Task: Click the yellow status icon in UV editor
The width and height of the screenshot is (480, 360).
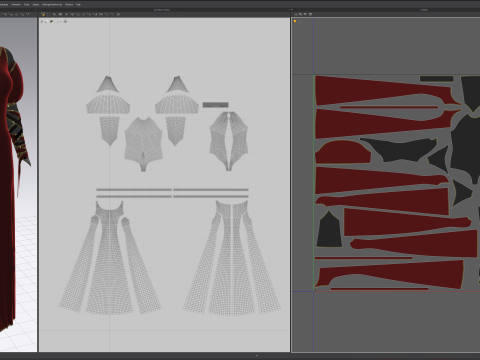Action: pyautogui.click(x=295, y=21)
